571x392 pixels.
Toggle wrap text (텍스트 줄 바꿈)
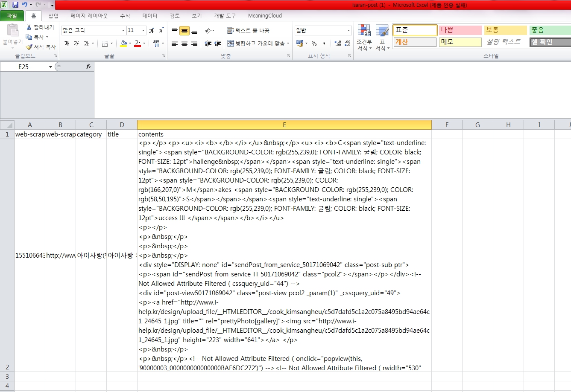[248, 31]
